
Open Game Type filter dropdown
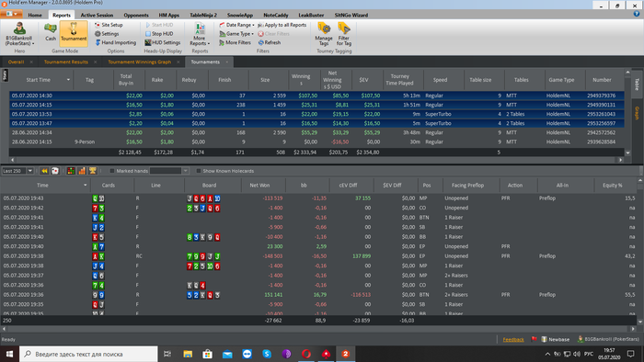(236, 34)
